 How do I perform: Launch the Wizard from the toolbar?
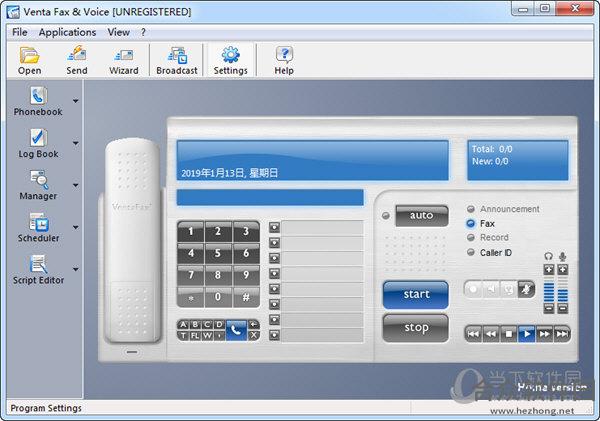click(x=124, y=60)
